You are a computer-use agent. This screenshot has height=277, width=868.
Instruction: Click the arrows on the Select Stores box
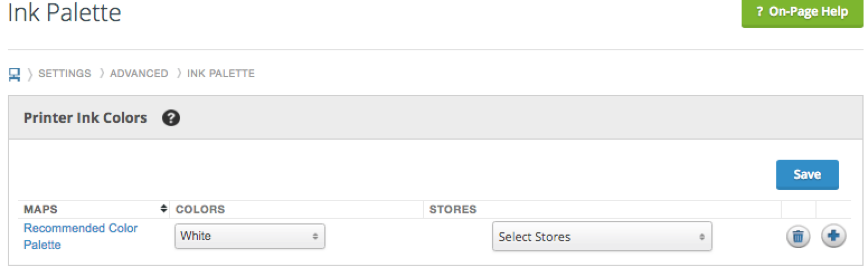pos(702,237)
